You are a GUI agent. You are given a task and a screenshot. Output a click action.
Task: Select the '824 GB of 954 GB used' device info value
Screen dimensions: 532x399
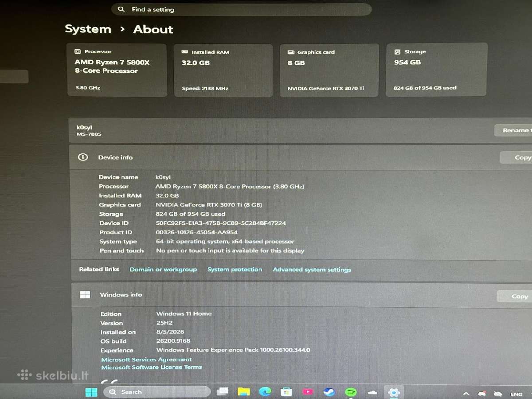point(191,214)
